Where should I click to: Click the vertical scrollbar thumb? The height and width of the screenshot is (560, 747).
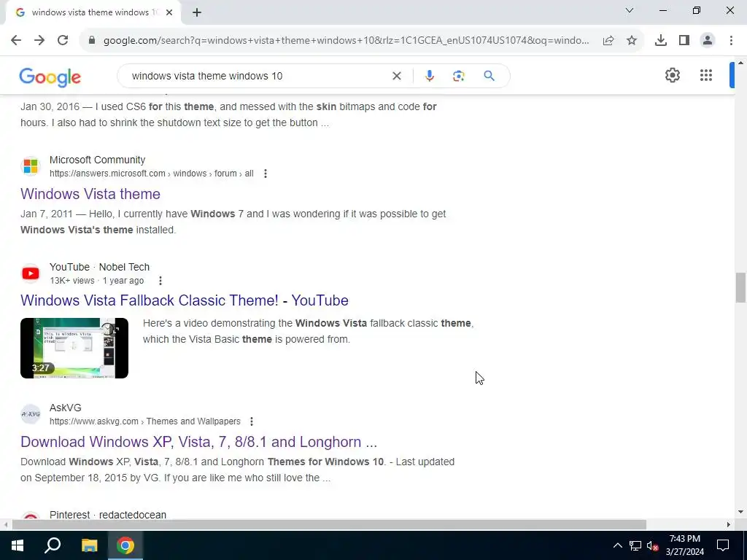point(740,287)
